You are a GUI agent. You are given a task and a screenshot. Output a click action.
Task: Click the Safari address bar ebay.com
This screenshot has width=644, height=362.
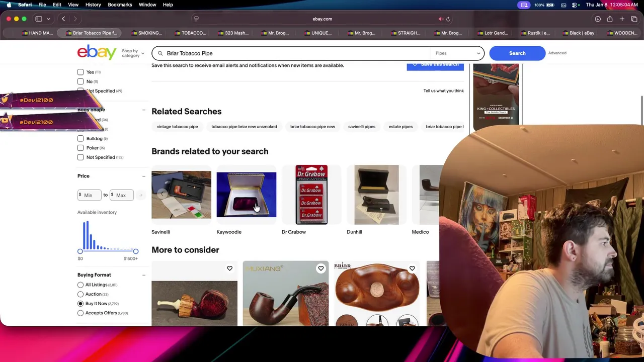(322, 19)
